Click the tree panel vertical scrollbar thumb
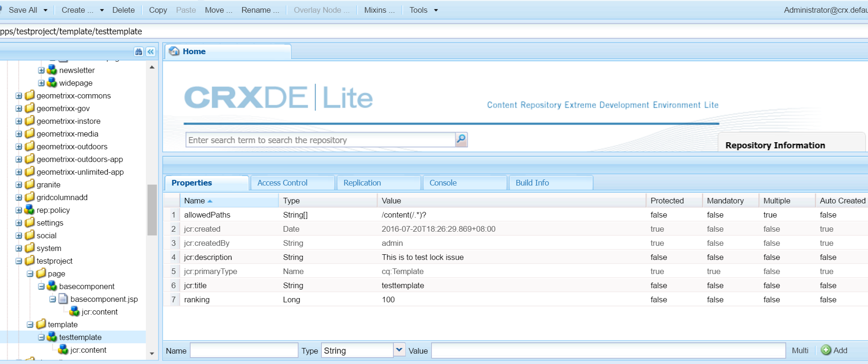The height and width of the screenshot is (364, 868). 152,210
